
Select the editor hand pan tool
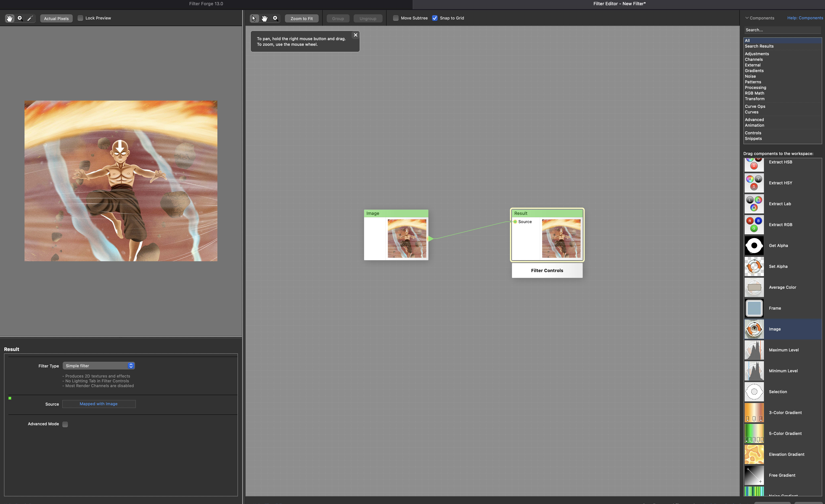coord(264,18)
